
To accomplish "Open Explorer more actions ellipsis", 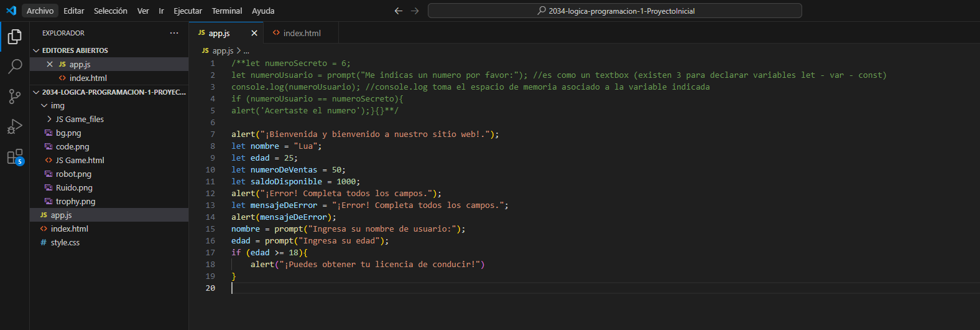I will (174, 33).
